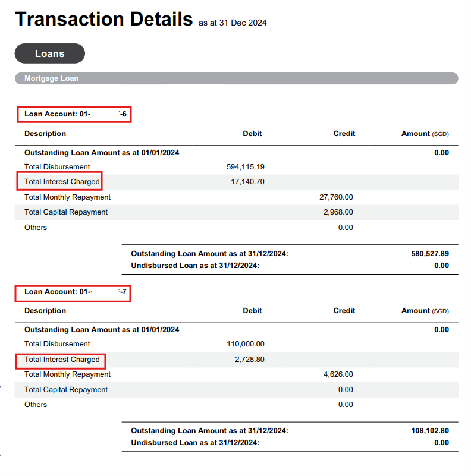Click Total Interest Charged label beside 17,140.70

(x=62, y=182)
